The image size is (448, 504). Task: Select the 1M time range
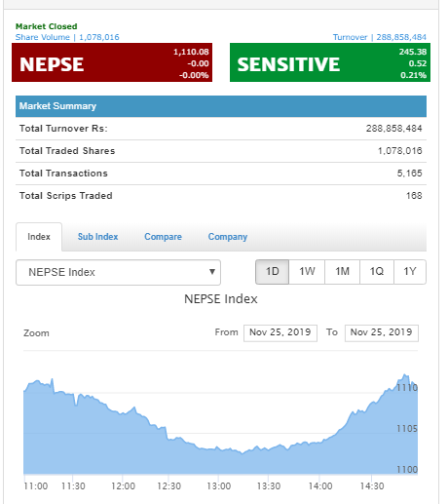(x=342, y=272)
